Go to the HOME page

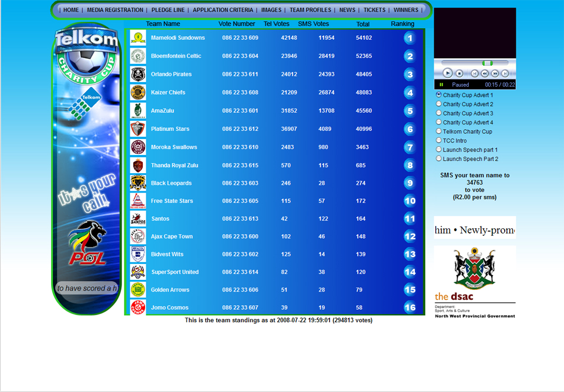point(71,10)
